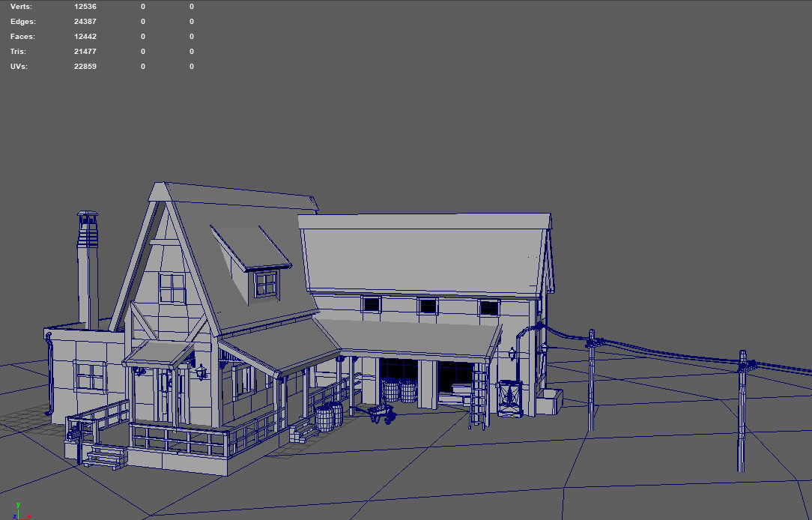Select the front entrance steps by the mailbox

tap(105, 457)
